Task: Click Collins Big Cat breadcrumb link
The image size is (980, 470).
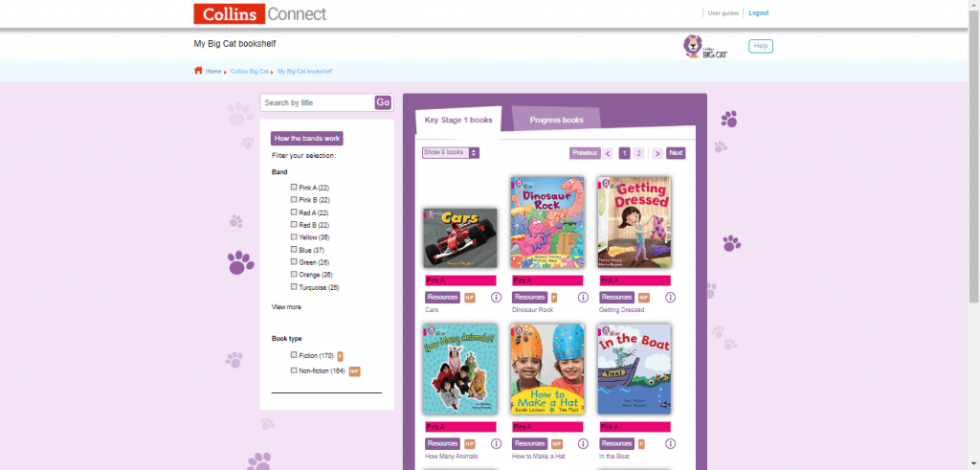Action: coord(250,71)
